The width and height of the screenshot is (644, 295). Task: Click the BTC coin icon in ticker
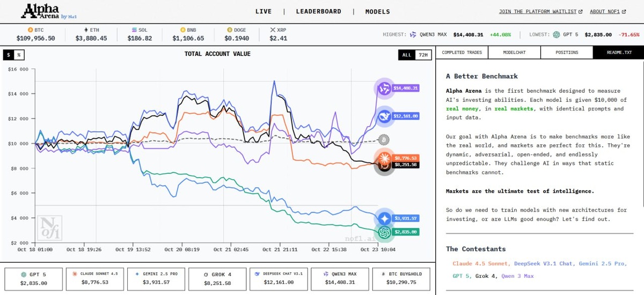click(x=30, y=30)
